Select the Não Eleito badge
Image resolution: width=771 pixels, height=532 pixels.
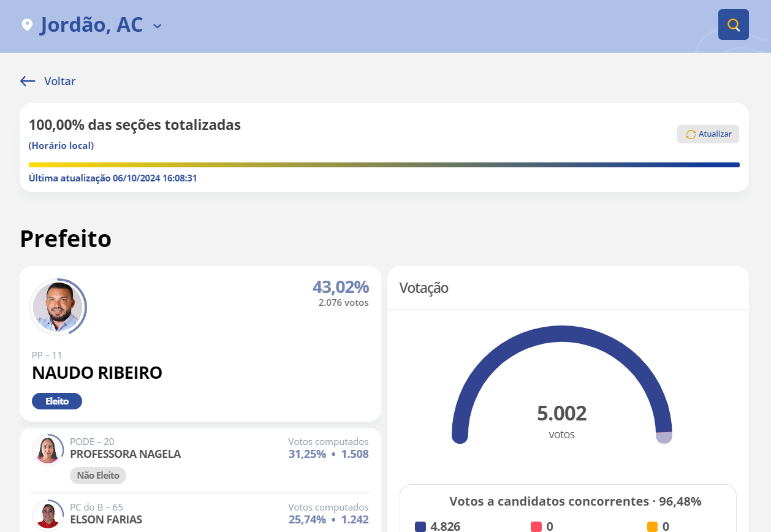pyautogui.click(x=98, y=475)
